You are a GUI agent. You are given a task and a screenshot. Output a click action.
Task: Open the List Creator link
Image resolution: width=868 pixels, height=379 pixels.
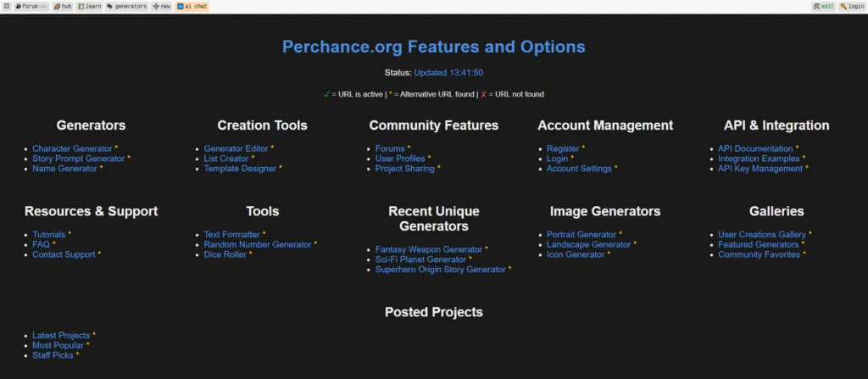[x=226, y=159]
